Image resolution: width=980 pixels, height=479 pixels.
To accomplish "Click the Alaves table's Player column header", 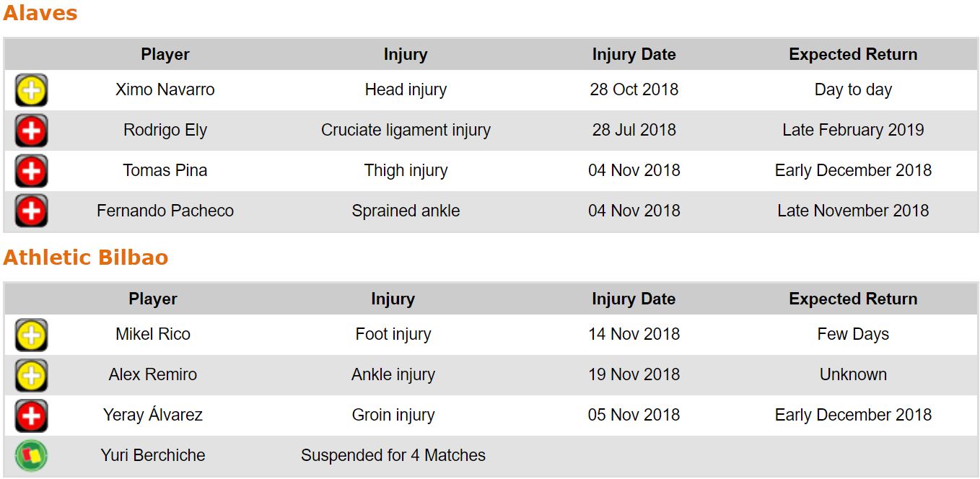I will pos(165,54).
